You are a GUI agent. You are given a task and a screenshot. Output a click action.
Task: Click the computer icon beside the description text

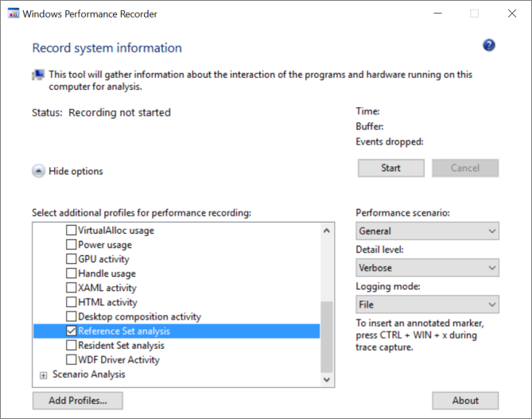[x=38, y=75]
